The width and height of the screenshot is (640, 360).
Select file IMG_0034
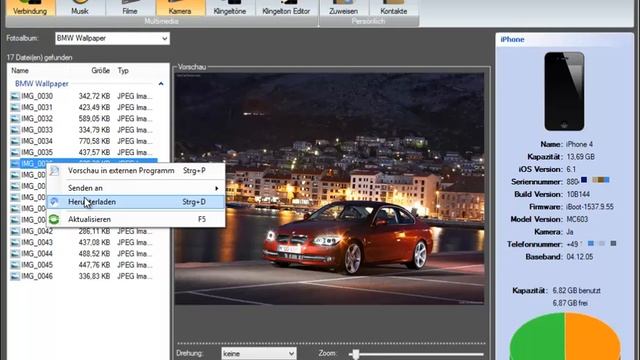(x=37, y=141)
